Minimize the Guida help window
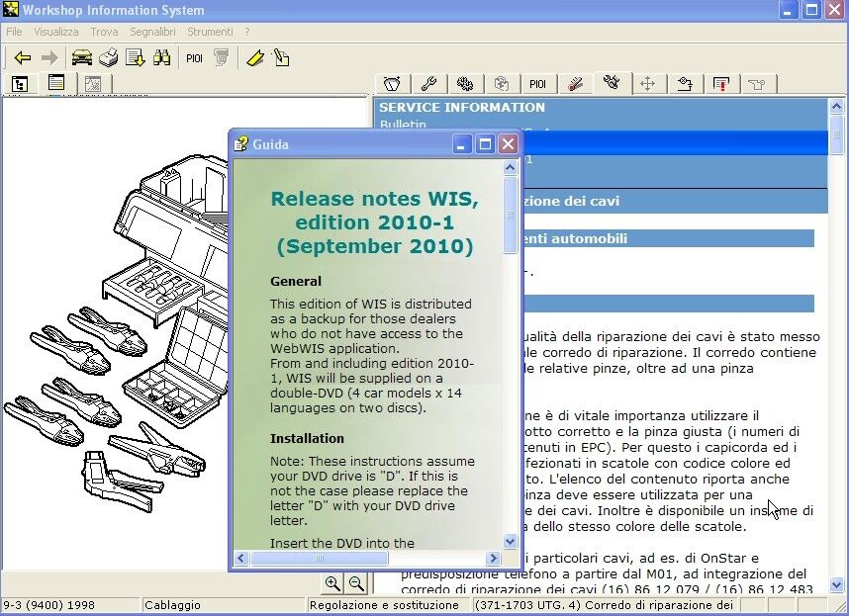849x616 pixels. [x=462, y=144]
